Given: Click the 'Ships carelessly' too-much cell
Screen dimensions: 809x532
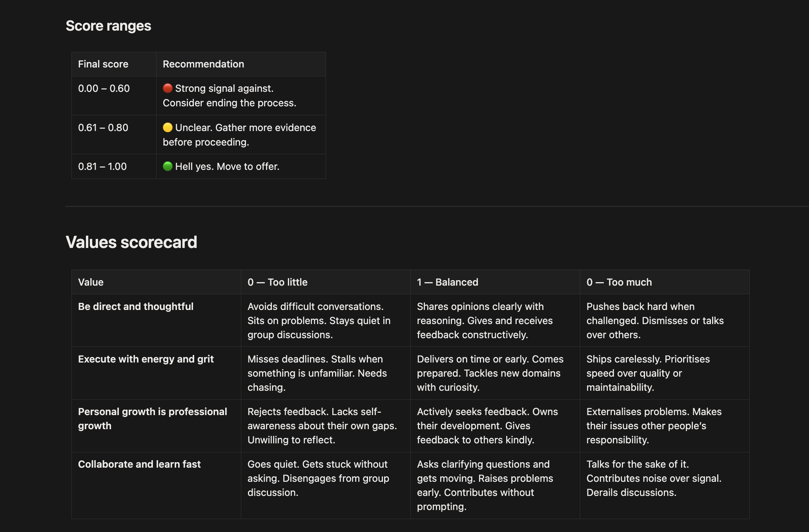Looking at the screenshot, I should coord(648,373).
